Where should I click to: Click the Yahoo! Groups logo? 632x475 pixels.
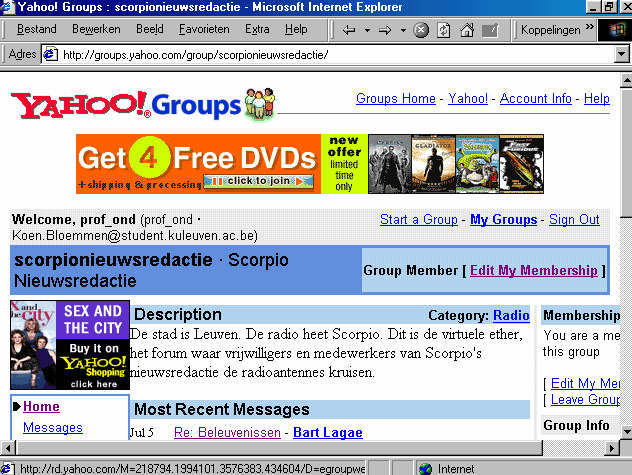[x=143, y=104]
